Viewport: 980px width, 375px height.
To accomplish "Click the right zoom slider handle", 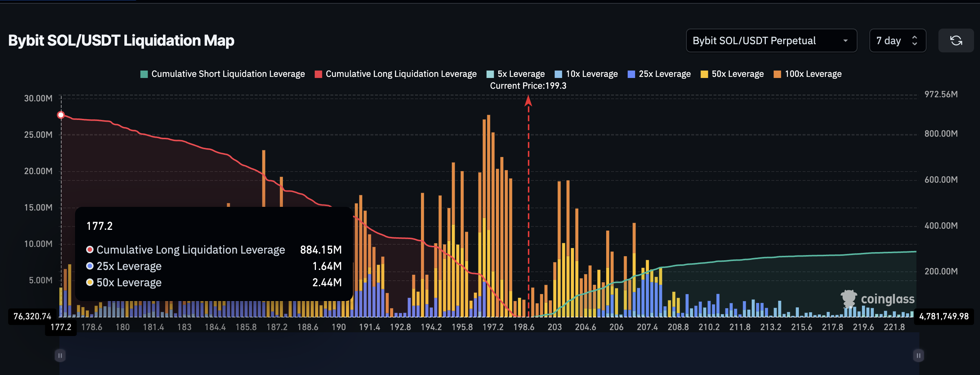I will pyautogui.click(x=918, y=356).
